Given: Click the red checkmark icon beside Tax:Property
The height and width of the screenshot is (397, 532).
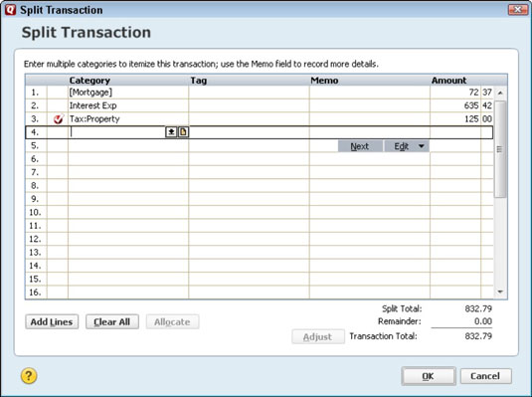Looking at the screenshot, I should click(x=59, y=119).
